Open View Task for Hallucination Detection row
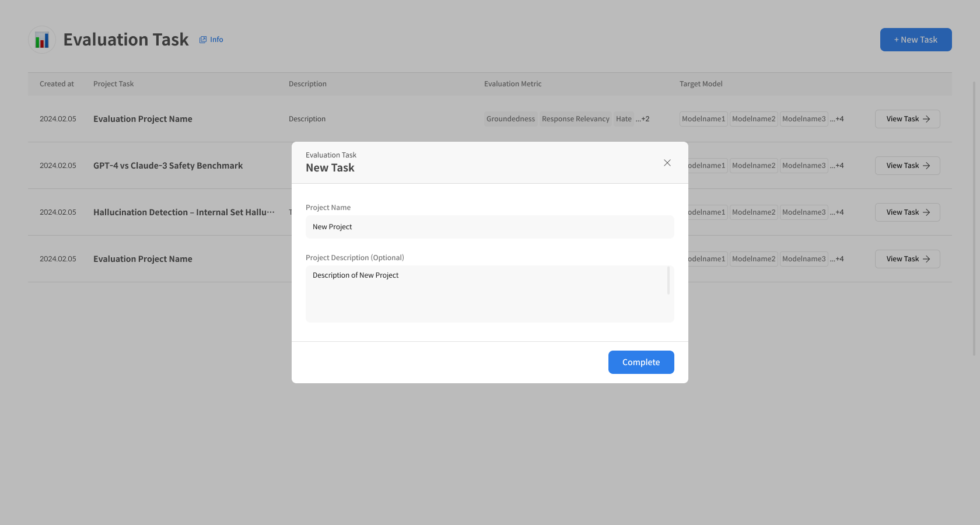980x525 pixels. [907, 212]
